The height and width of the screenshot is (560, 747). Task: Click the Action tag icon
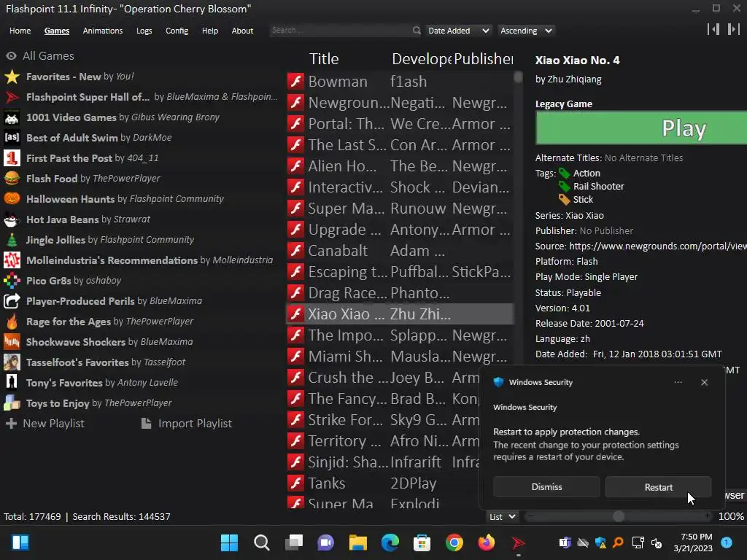565,173
